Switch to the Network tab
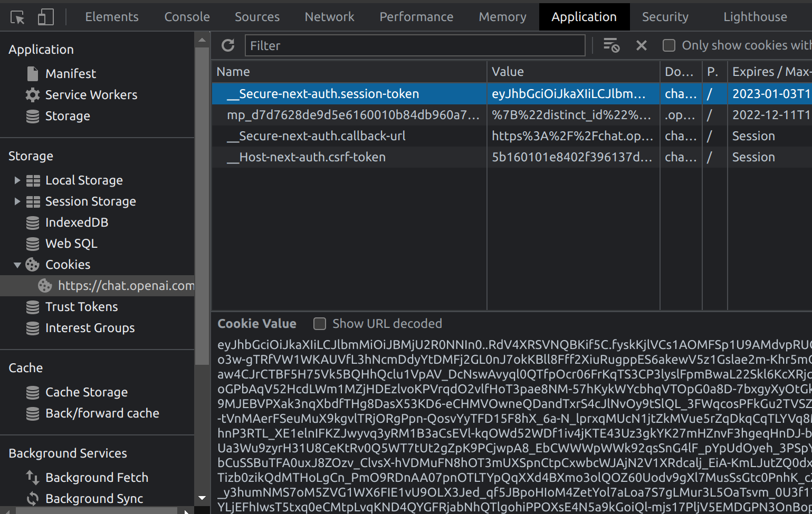This screenshot has width=812, height=514. click(329, 17)
